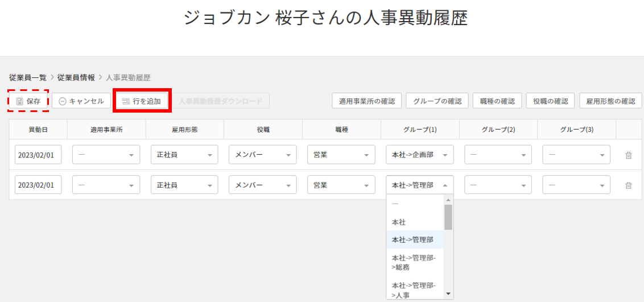This screenshot has height=302, width=644.
Task: Select 本社 in the dropdown list
Action: click(x=415, y=222)
